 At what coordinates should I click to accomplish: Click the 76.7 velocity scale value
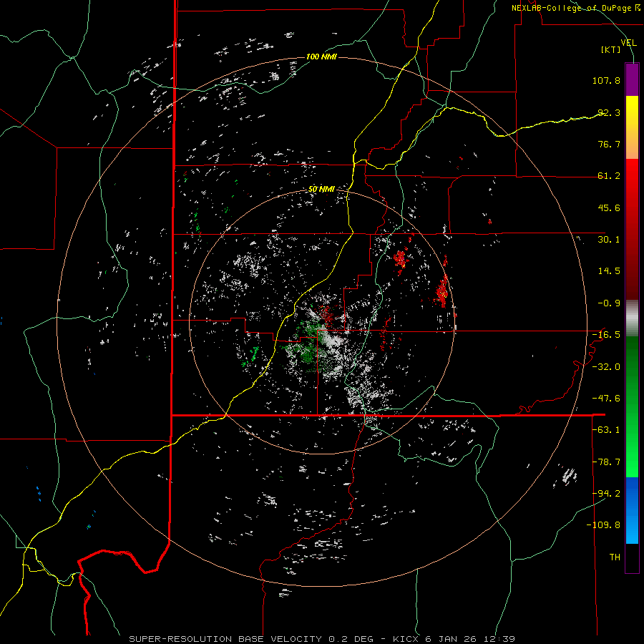pyautogui.click(x=609, y=144)
